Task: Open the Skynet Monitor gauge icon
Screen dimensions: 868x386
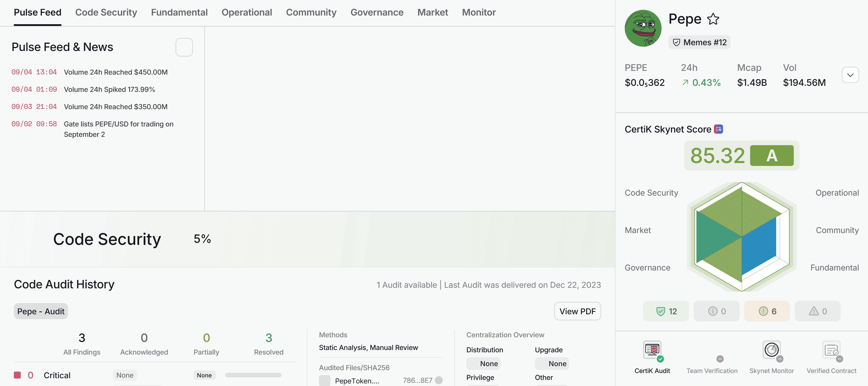Action: pyautogui.click(x=772, y=350)
